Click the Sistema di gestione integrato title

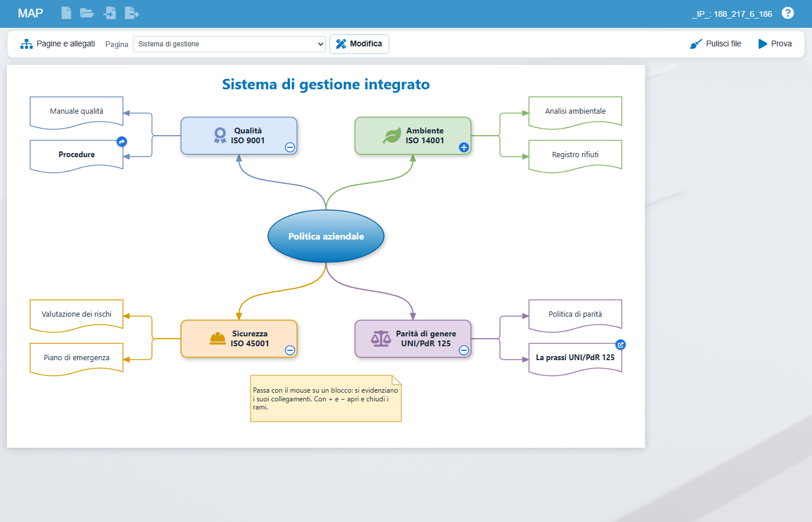tap(326, 85)
